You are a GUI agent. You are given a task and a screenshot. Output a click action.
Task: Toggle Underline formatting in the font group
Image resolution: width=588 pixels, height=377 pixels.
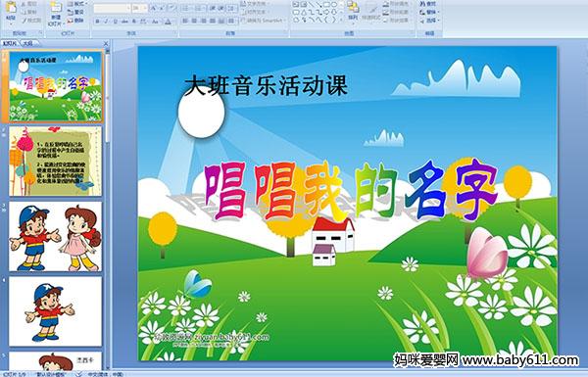click(115, 22)
